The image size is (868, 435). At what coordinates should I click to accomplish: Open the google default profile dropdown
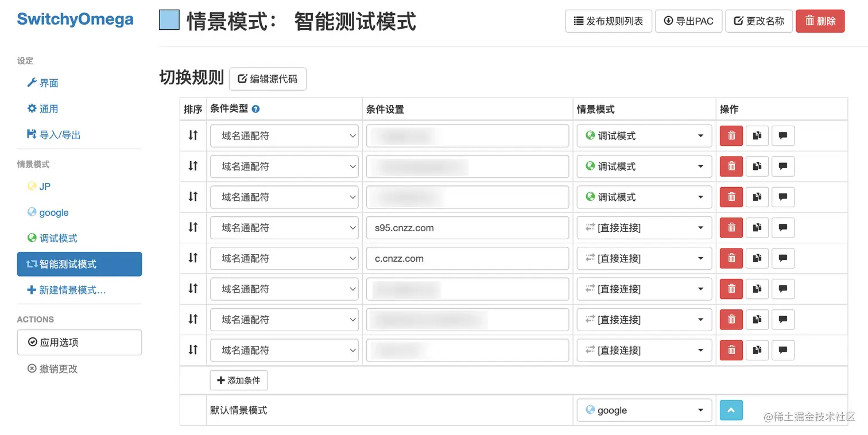coord(644,410)
